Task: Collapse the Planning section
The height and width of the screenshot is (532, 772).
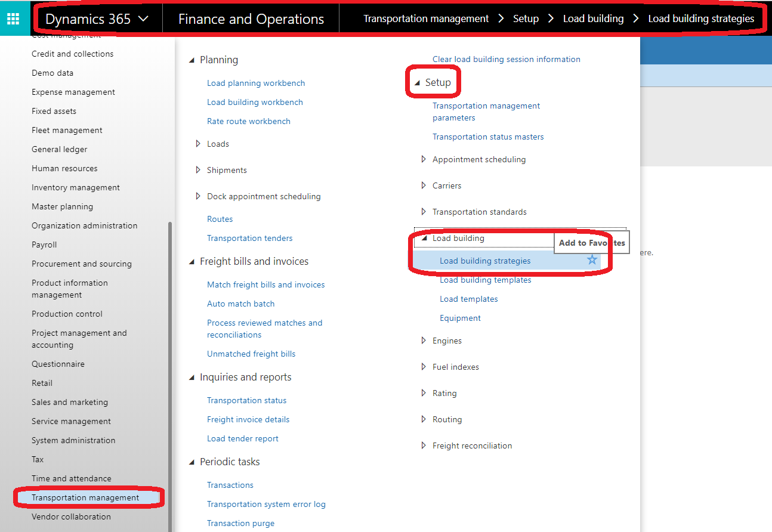Action: click(192, 60)
